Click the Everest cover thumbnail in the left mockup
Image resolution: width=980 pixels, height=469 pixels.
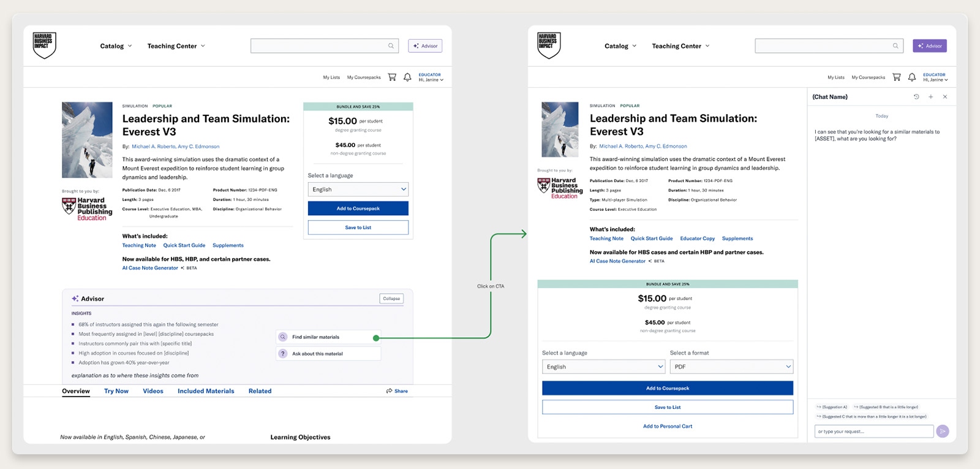pyautogui.click(x=87, y=140)
